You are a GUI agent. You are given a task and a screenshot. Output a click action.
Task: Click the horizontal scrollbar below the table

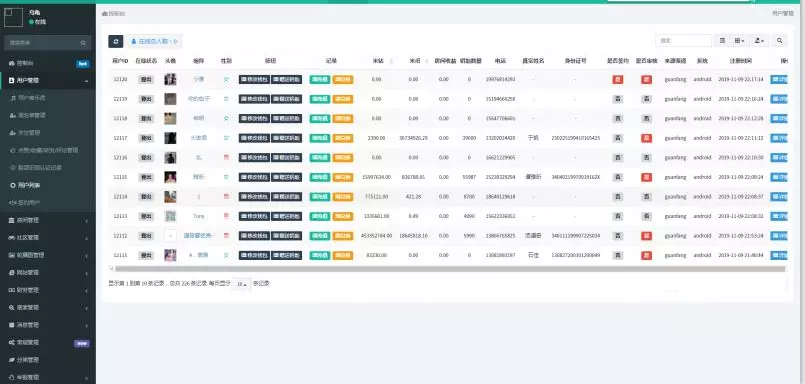pos(449,268)
